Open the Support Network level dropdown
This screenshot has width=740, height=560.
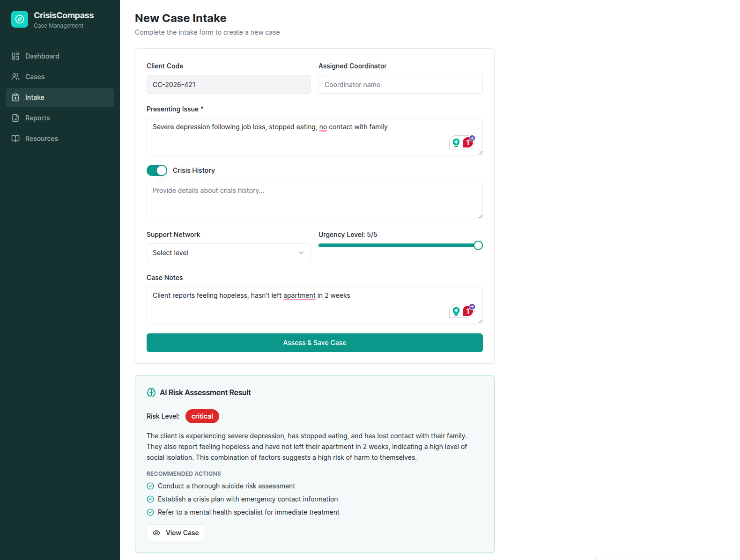click(229, 253)
